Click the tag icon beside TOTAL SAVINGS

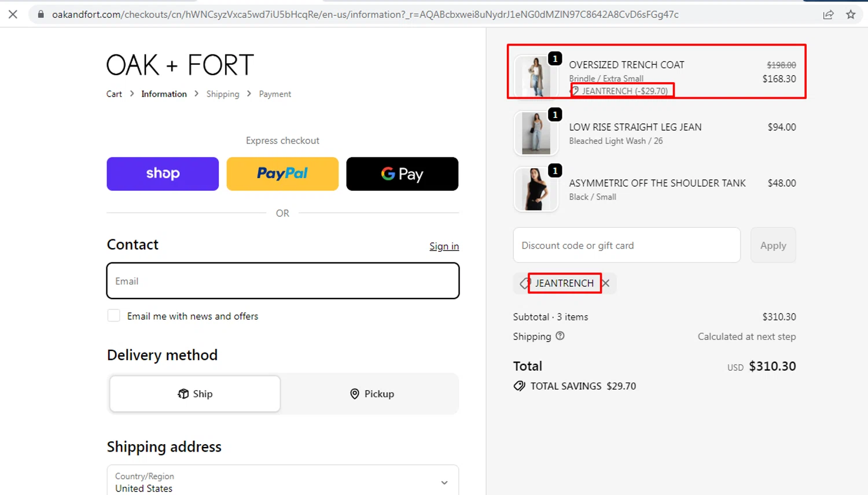[519, 386]
